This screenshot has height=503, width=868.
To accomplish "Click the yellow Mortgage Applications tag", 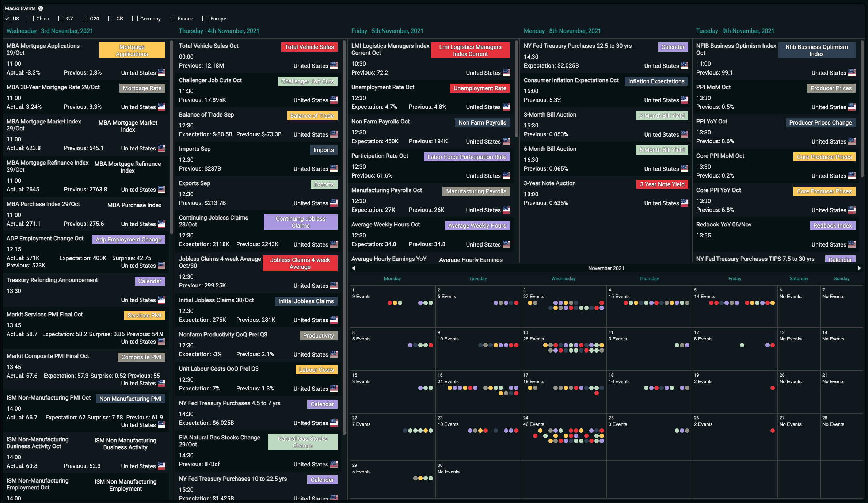I will click(132, 50).
